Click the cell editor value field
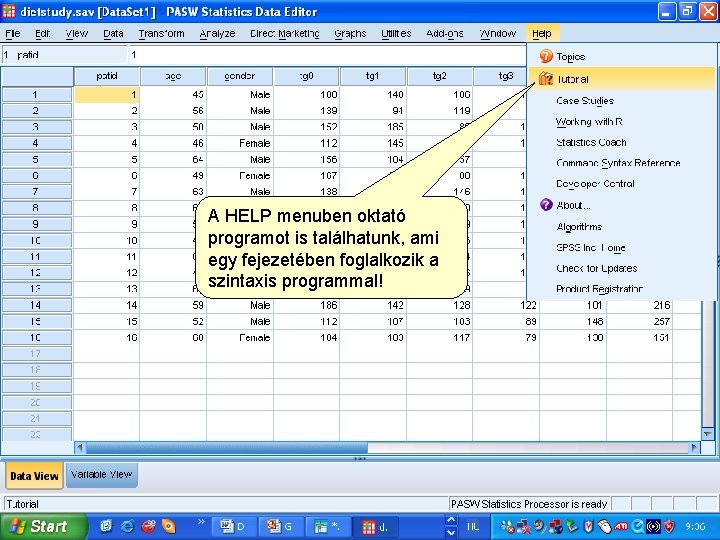Image resolution: width=720 pixels, height=540 pixels. click(327, 55)
